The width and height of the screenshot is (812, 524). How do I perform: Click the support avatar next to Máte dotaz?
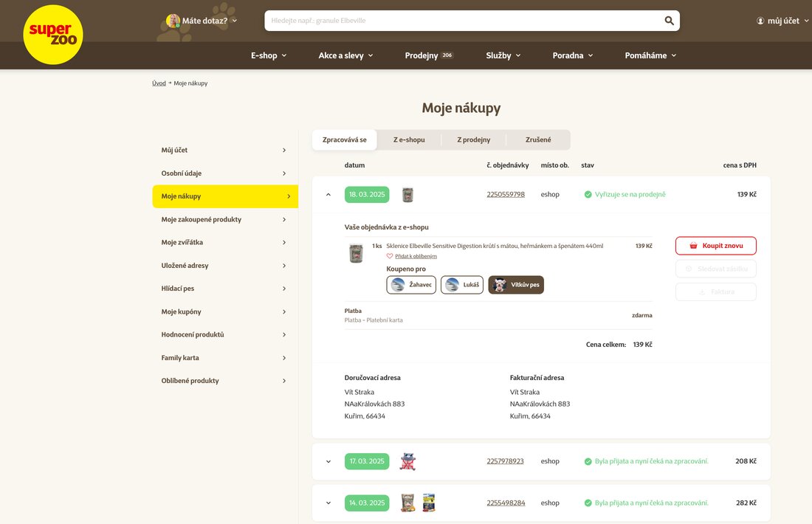coord(173,21)
